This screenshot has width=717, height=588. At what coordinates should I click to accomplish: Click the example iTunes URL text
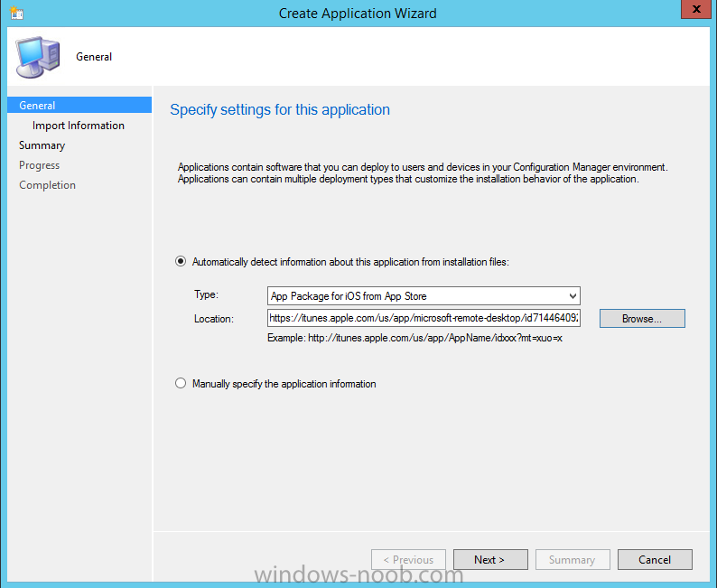coord(414,338)
